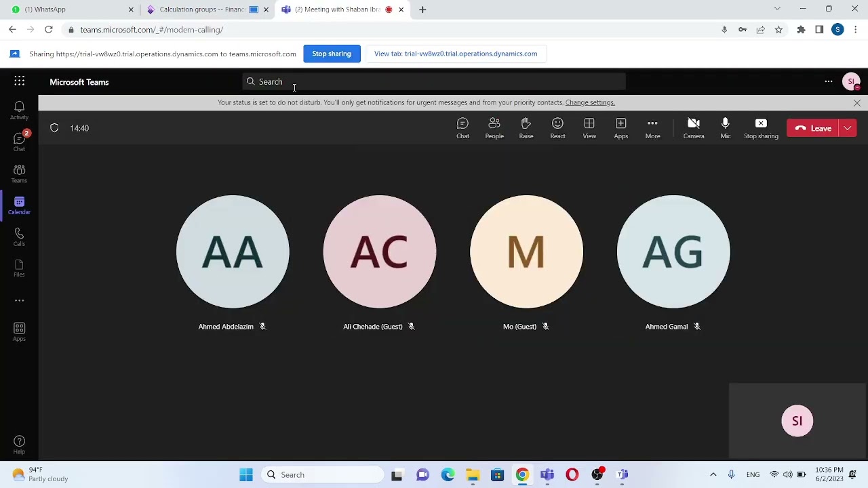Open Chrome side panel
The image size is (868, 488).
pos(819,30)
